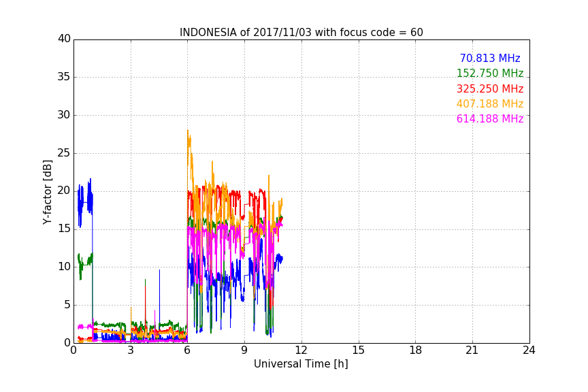
Task: Select the 407.188 MHz legend label
Action: tap(490, 103)
